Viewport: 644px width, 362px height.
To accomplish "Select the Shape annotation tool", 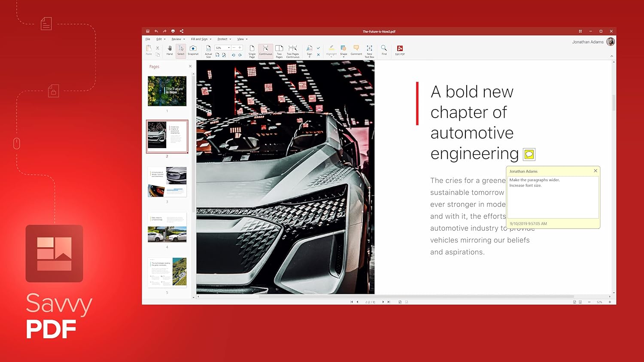I will 343,48.
